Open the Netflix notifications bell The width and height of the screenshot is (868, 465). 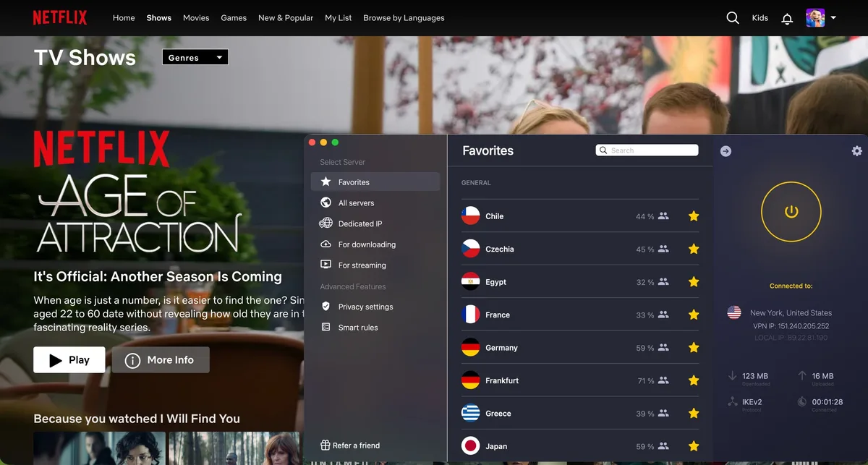tap(787, 19)
